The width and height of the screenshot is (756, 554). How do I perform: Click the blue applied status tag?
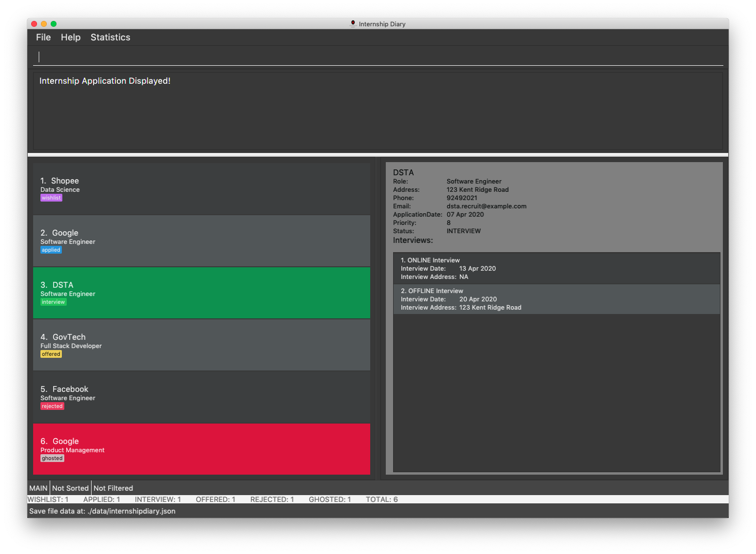click(x=51, y=250)
